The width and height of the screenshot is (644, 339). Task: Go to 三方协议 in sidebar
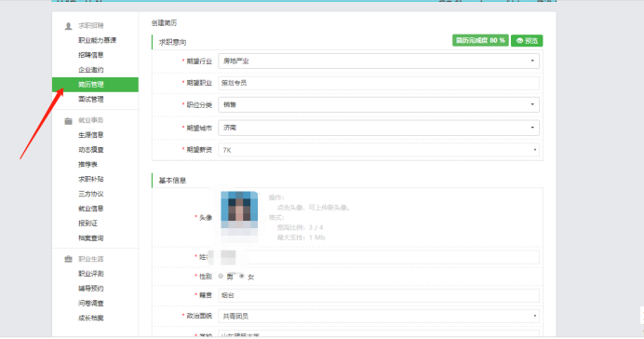pos(91,194)
